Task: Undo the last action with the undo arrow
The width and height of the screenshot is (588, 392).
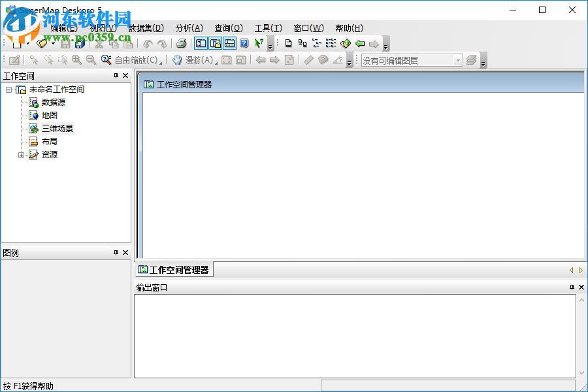Action: tap(148, 44)
